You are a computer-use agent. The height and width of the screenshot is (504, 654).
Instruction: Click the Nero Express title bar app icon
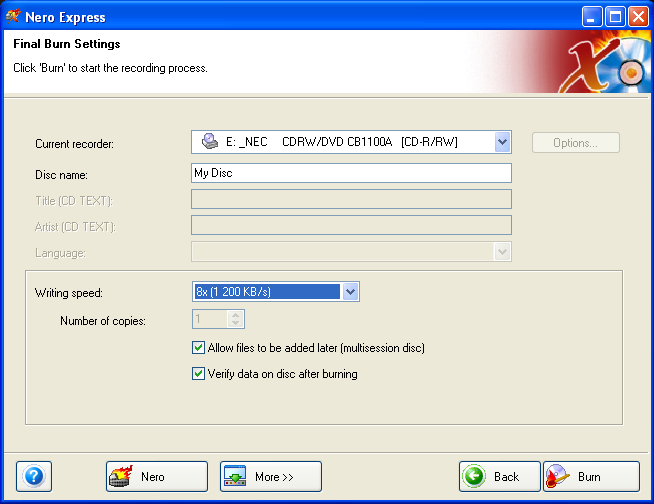13,17
